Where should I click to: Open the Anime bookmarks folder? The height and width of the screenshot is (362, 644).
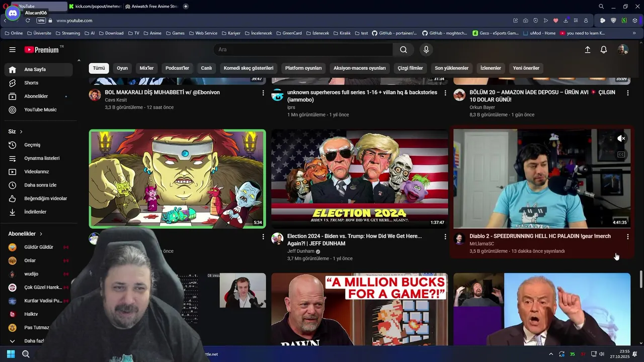pos(152,33)
